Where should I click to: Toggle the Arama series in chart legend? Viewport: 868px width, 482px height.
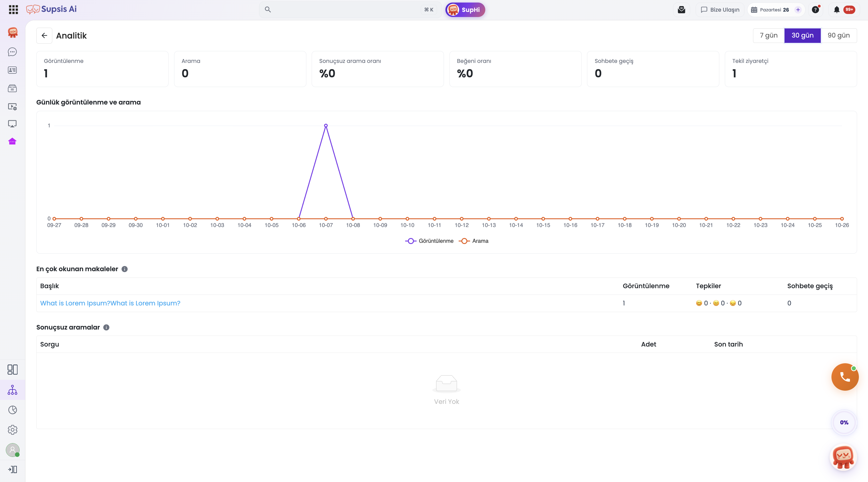473,241
